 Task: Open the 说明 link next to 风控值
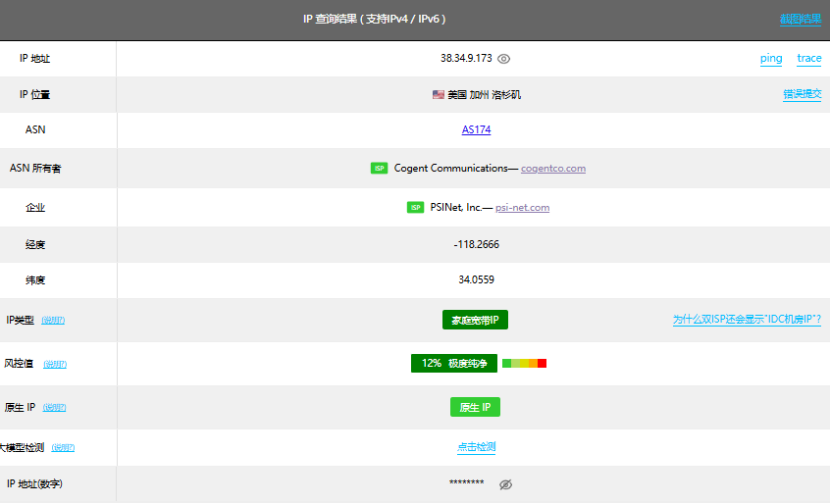click(55, 364)
